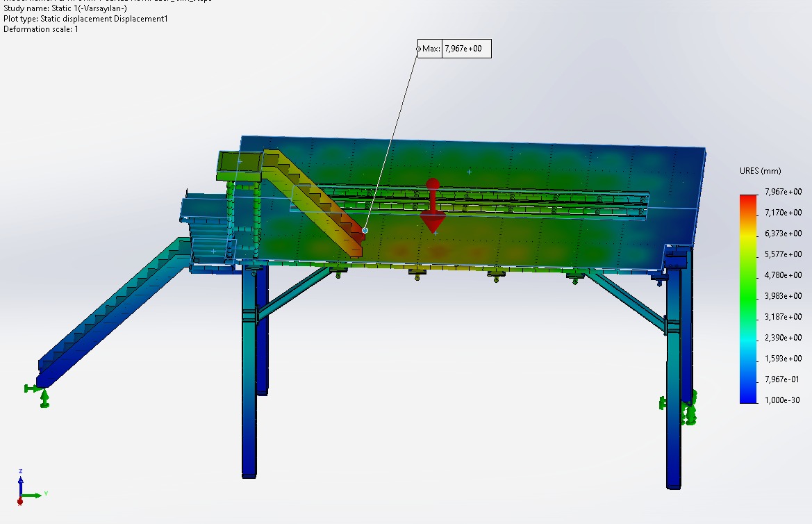Viewport: 812px width, 524px height.
Task: Click the red downward load arrow
Action: 432,217
